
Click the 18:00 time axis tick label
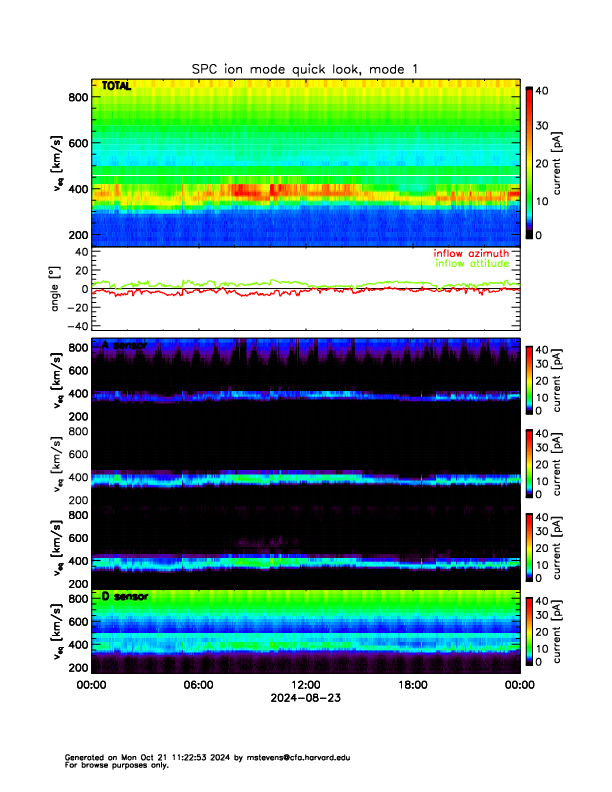pos(412,685)
